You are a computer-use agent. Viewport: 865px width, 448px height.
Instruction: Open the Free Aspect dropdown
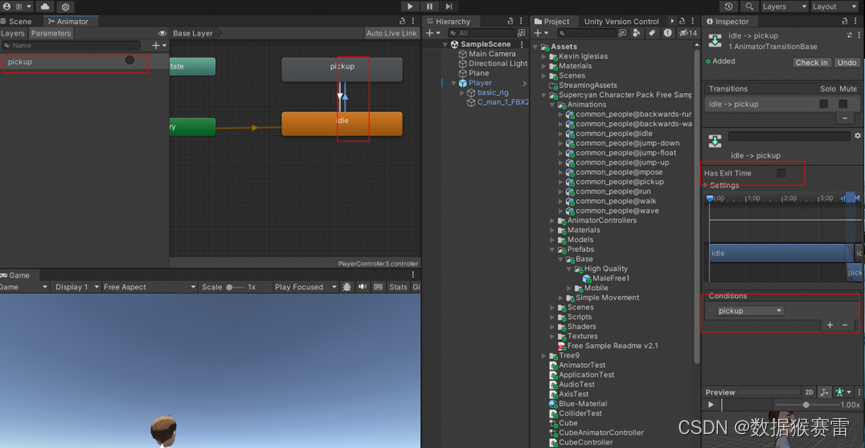(x=150, y=287)
